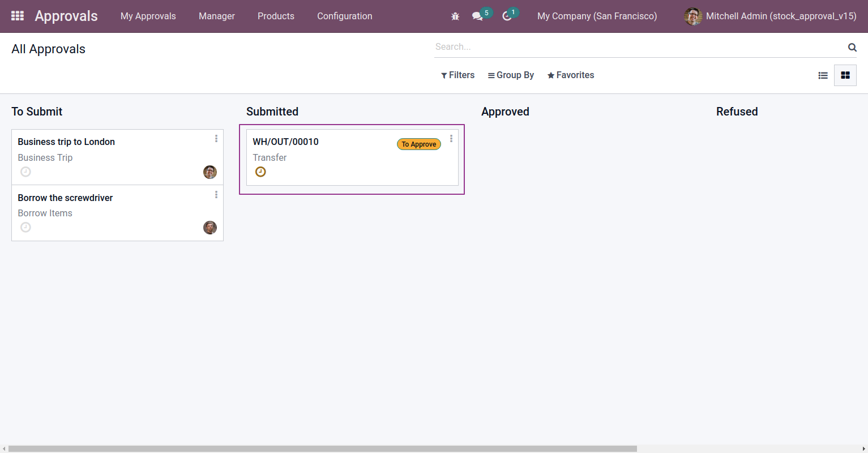Click user avatar on Borrow the screwdriver card
The height and width of the screenshot is (453, 868).
[210, 228]
